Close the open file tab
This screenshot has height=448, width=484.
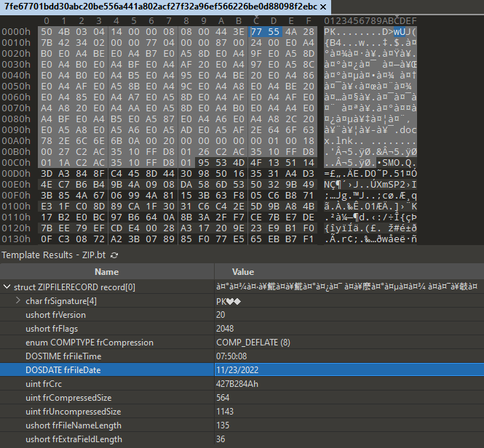(x=323, y=7)
